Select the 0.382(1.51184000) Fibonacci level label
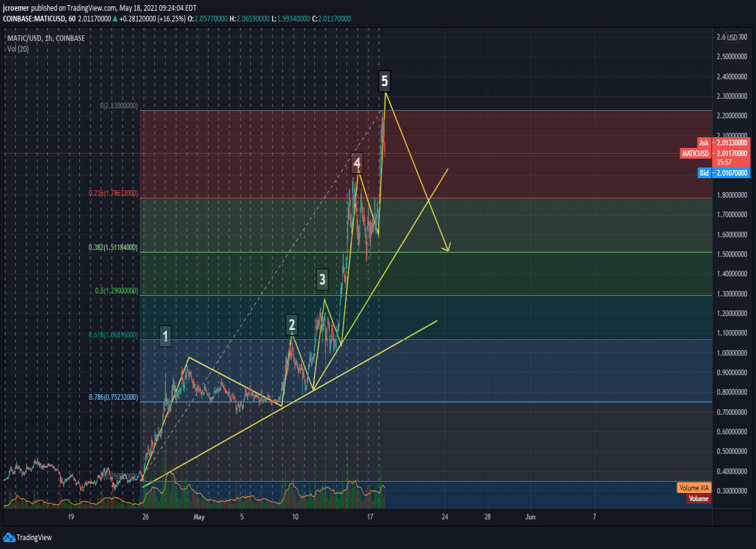756x549 pixels. [113, 247]
